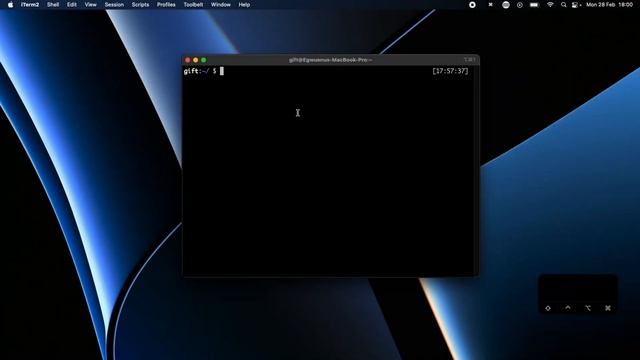
Task: Open the iTerm2 application menu
Action: point(30,5)
